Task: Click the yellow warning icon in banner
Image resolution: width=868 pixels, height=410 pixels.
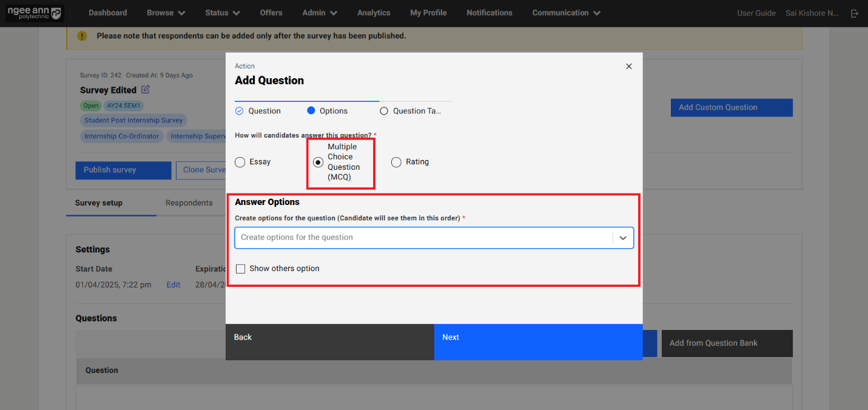Action: (82, 36)
